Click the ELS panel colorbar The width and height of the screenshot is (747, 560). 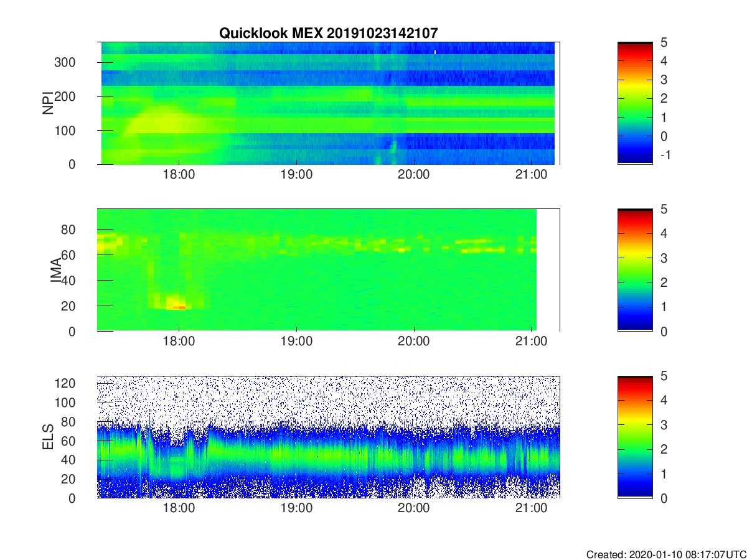pos(635,437)
